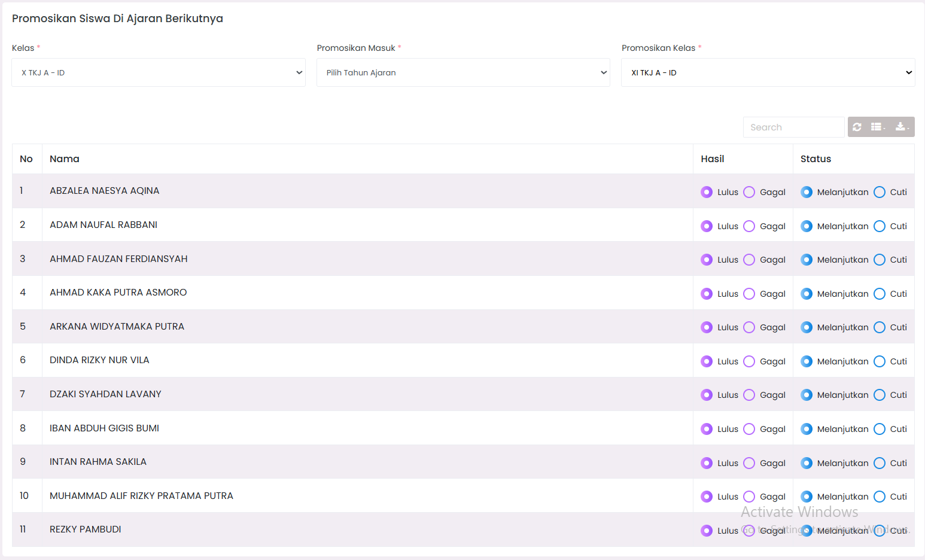925x560 pixels.
Task: Choose Cuti for INTAN RAHMA SAKILA
Action: click(880, 463)
